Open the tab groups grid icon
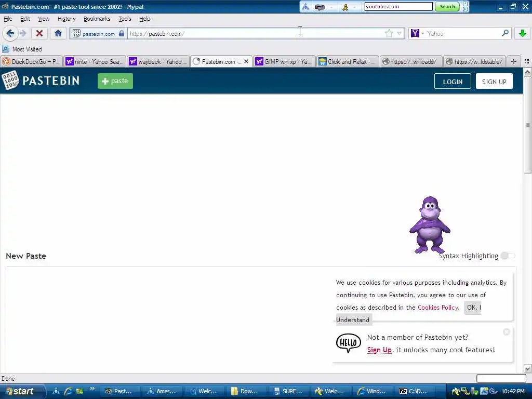Image resolution: width=532 pixels, height=399 pixels. 527,61
